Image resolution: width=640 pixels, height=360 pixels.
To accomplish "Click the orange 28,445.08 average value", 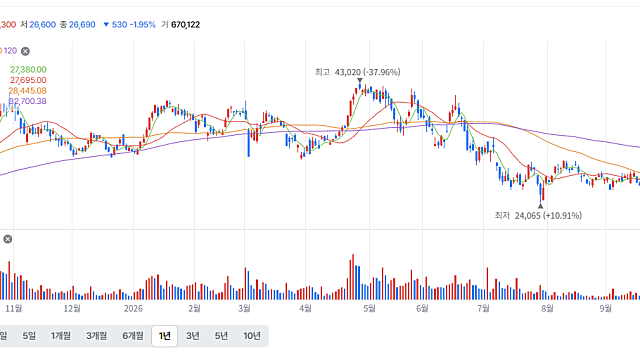I will tap(27, 91).
